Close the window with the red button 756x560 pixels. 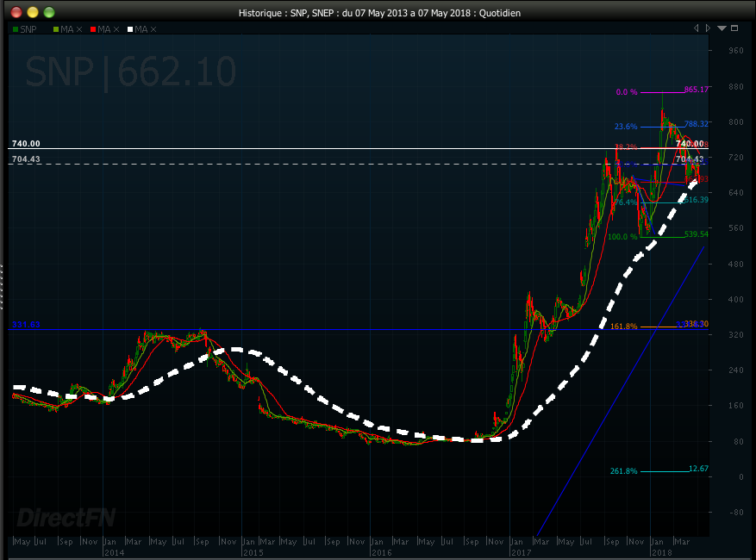pos(16,12)
